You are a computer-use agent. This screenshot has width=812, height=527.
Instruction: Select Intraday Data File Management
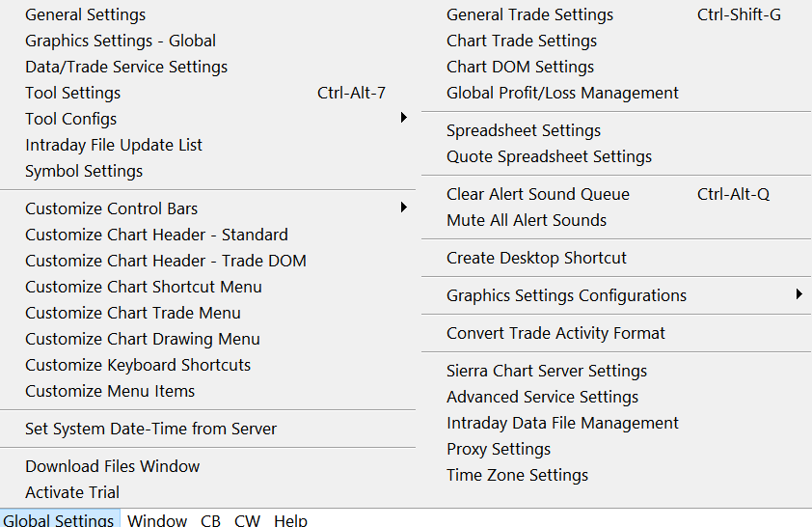pyautogui.click(x=563, y=423)
